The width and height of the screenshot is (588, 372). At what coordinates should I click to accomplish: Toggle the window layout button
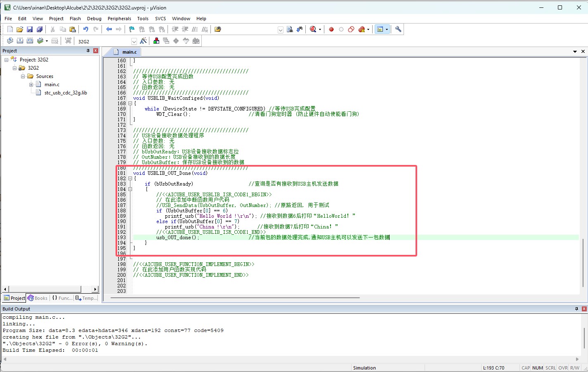380,29
